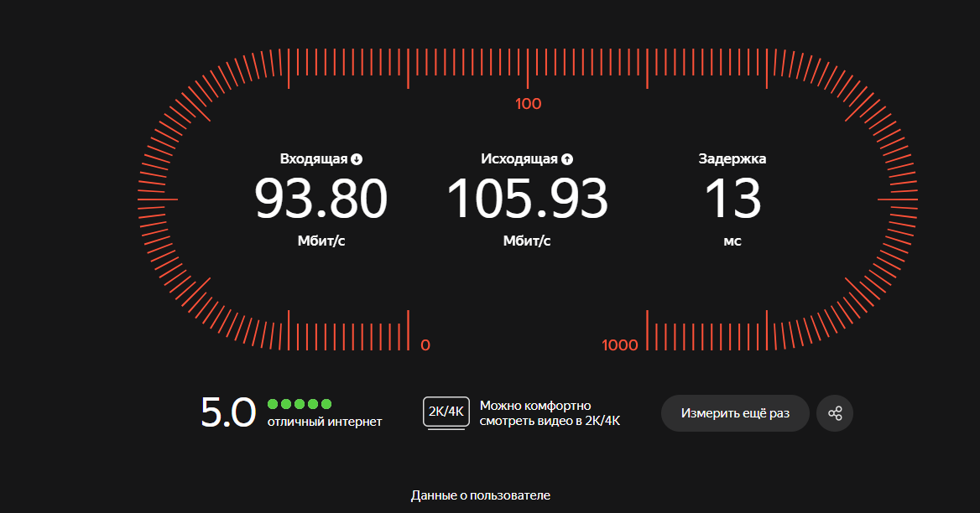This screenshot has height=513, width=980.
Task: Click the 2K/4K monitor icon
Action: (446, 412)
